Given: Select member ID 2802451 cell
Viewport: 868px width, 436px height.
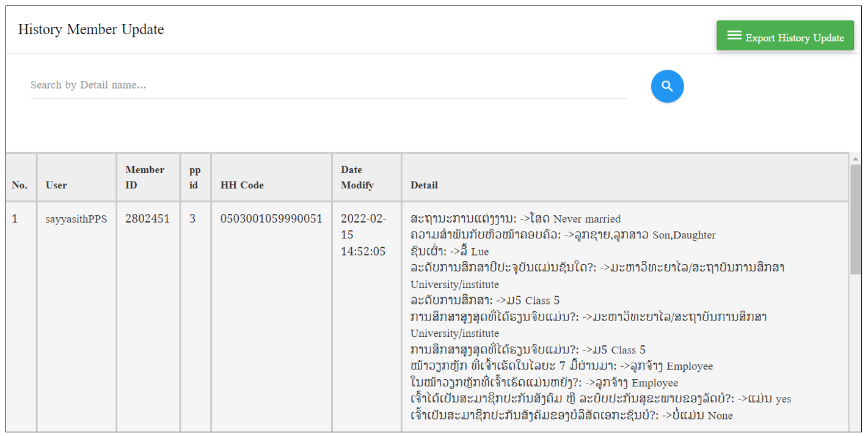Looking at the screenshot, I should pyautogui.click(x=147, y=219).
